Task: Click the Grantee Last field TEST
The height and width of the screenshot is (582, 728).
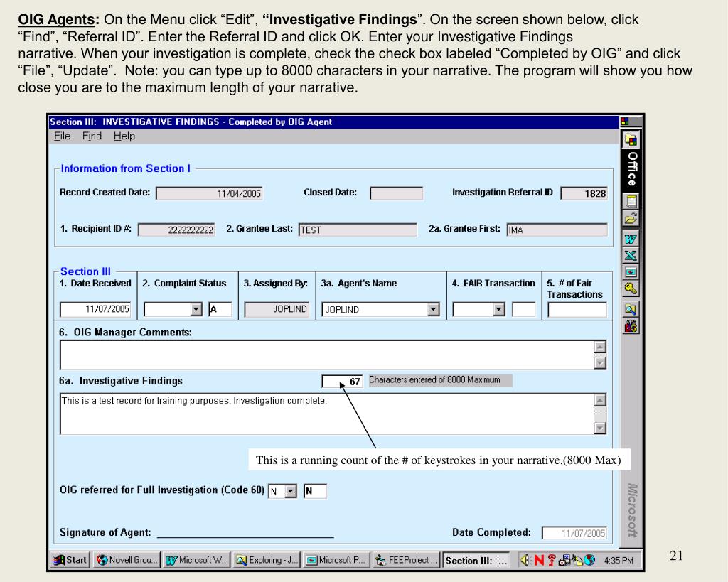Action: tap(358, 230)
